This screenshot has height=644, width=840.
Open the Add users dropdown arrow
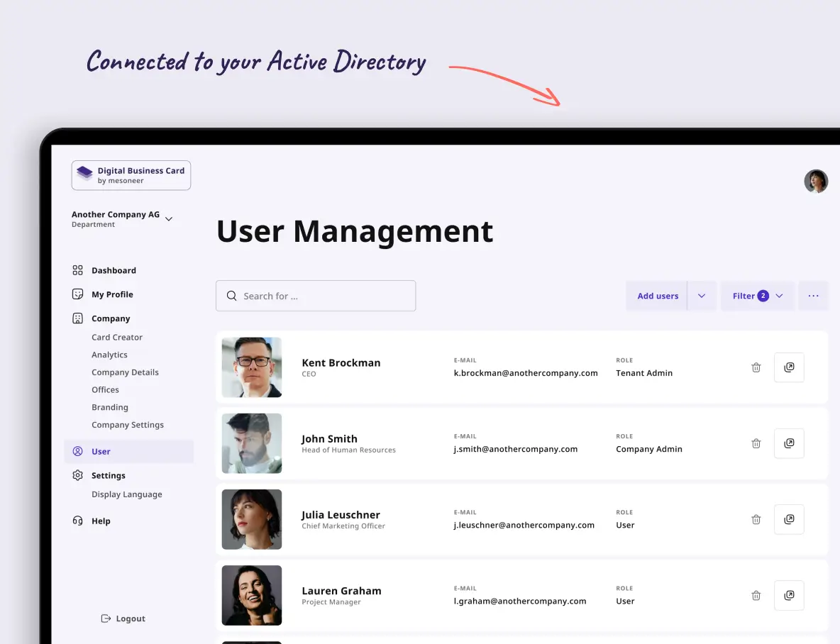pyautogui.click(x=702, y=296)
